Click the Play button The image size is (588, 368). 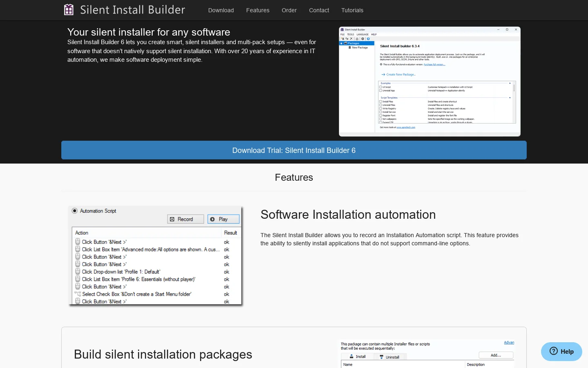point(223,219)
